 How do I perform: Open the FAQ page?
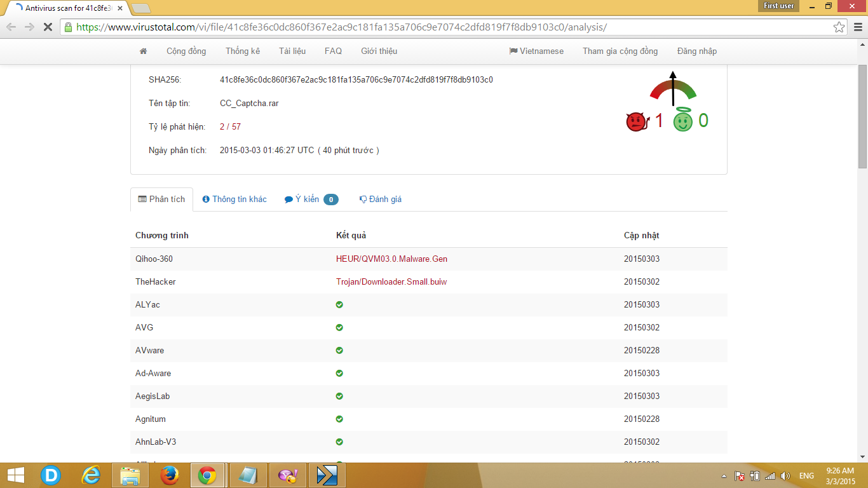pyautogui.click(x=333, y=51)
